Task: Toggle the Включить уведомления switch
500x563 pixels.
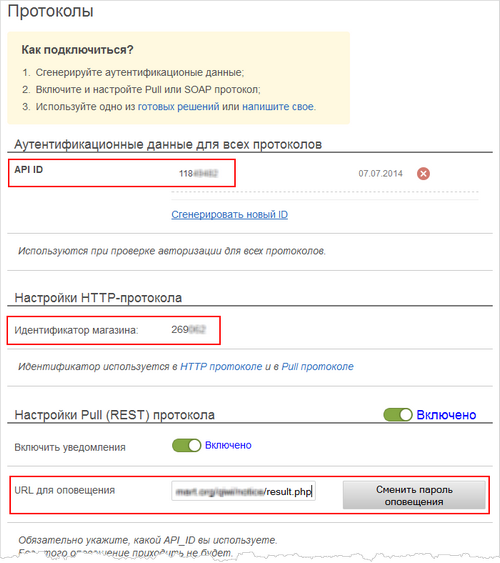Action: (186, 446)
